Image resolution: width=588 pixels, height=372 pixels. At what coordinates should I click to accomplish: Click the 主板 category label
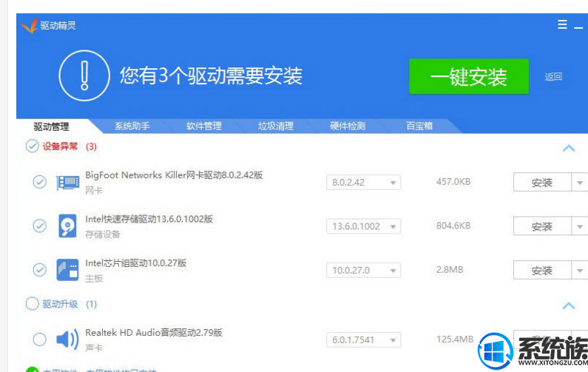(x=94, y=279)
